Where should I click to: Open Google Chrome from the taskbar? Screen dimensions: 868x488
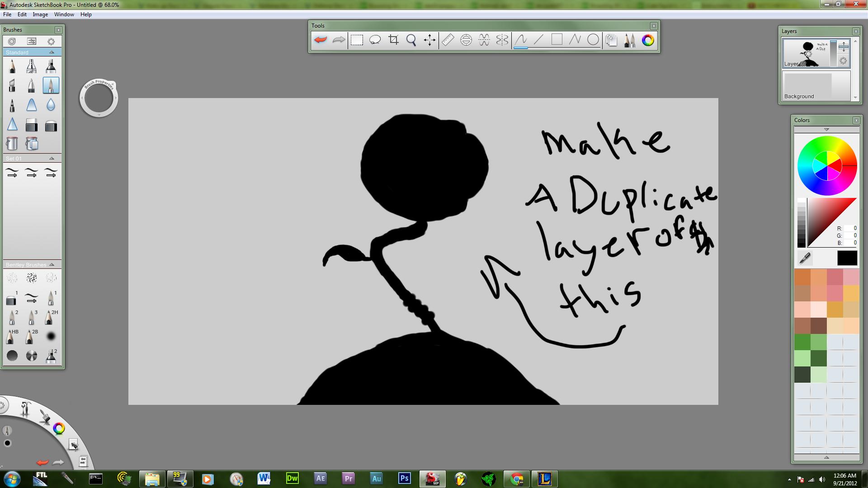click(517, 479)
